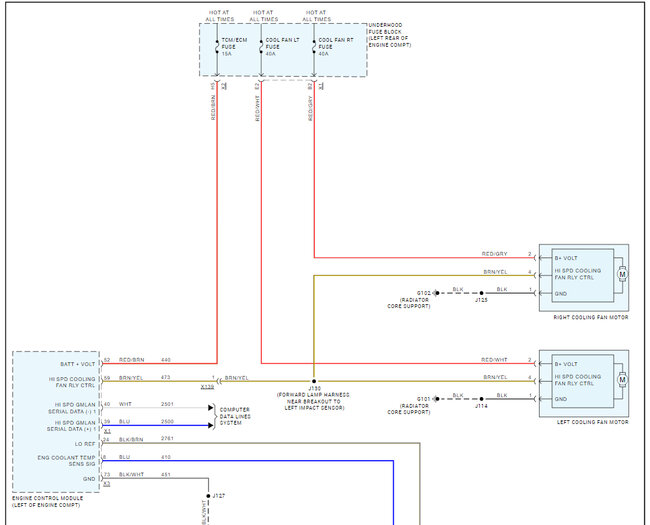650x525 pixels.
Task: Click circuit number 440
Action: 166,360
